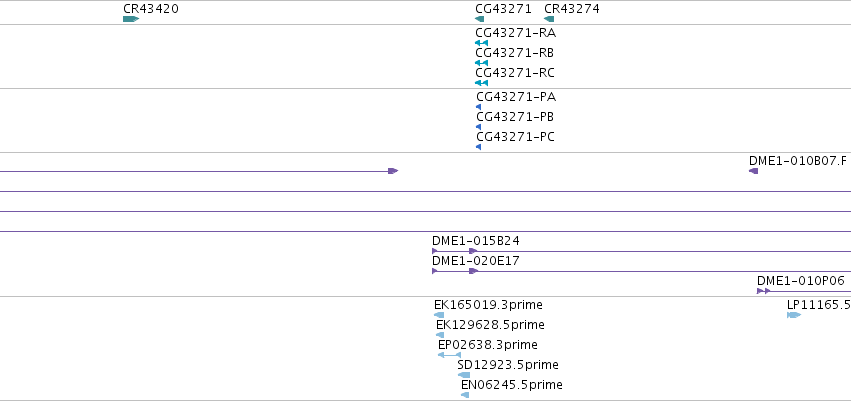Open the EN06245.5prime label

512,385
